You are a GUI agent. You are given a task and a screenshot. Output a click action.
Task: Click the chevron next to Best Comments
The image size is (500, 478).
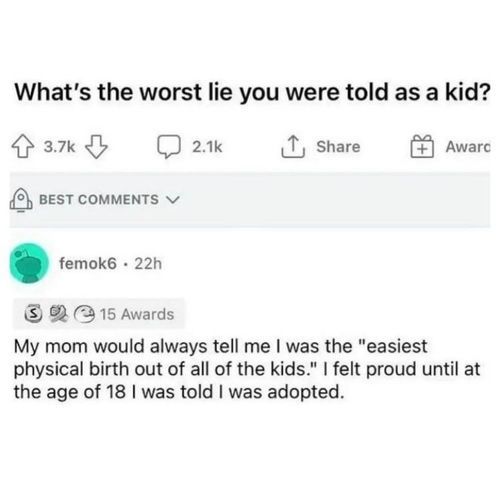pyautogui.click(x=173, y=200)
